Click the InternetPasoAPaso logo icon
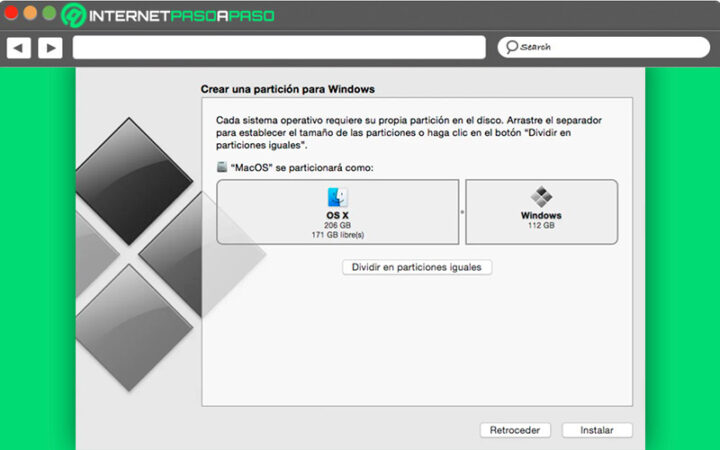 click(x=73, y=15)
